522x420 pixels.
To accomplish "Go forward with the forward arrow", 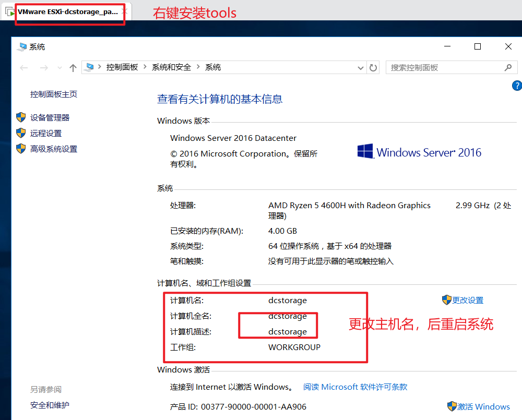I will pos(44,68).
